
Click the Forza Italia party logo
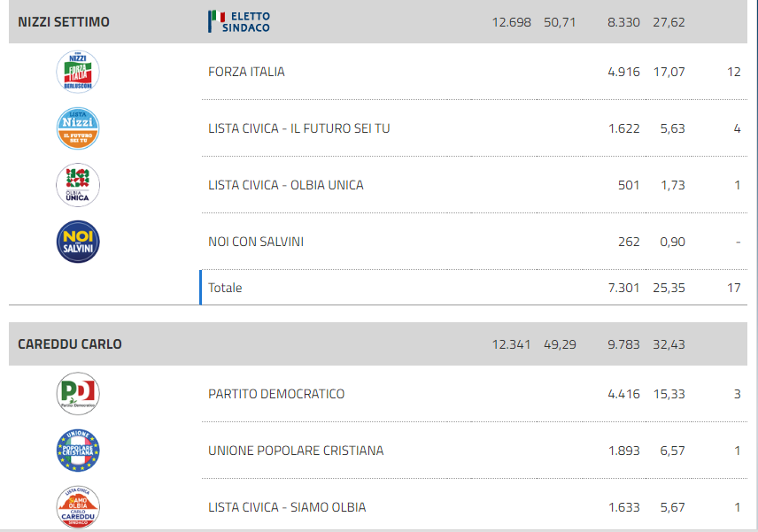click(x=78, y=72)
